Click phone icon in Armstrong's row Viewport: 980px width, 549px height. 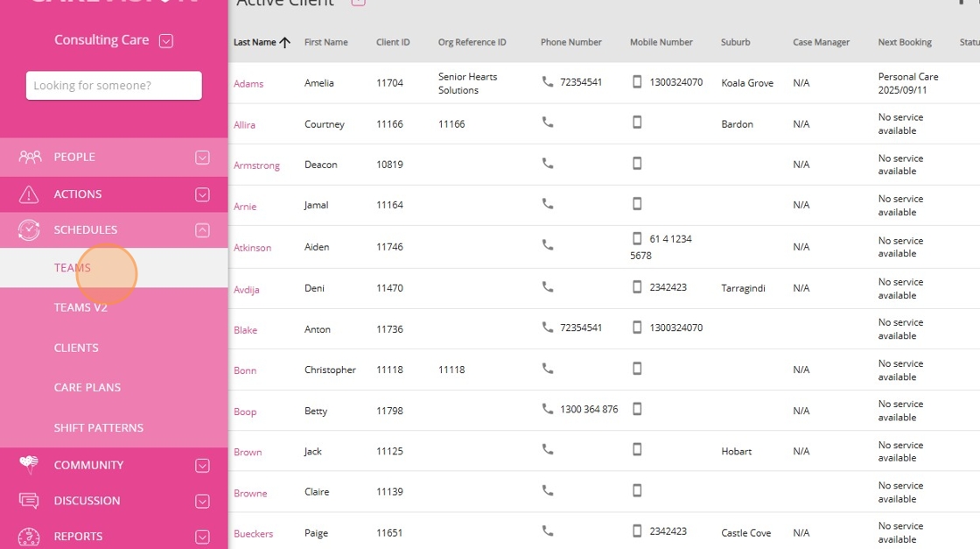(x=548, y=163)
